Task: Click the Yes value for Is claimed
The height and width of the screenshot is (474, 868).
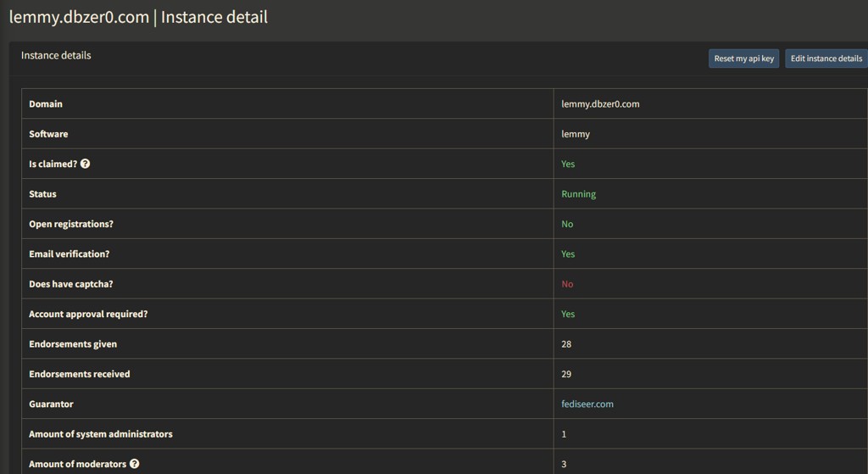Action: click(568, 164)
